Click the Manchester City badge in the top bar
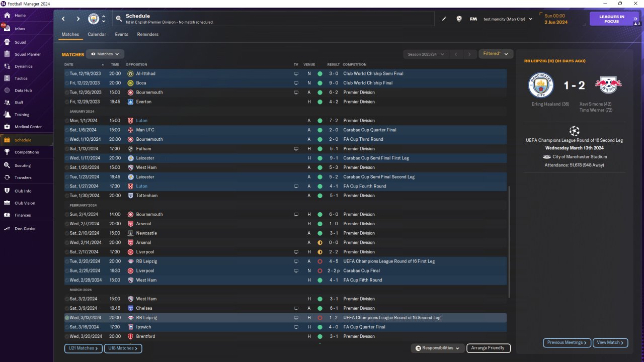644x362 pixels. [94, 19]
